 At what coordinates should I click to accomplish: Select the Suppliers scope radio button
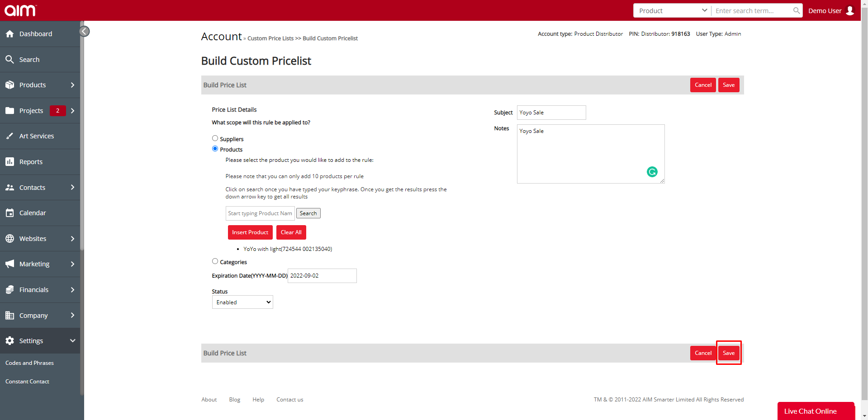(x=215, y=138)
